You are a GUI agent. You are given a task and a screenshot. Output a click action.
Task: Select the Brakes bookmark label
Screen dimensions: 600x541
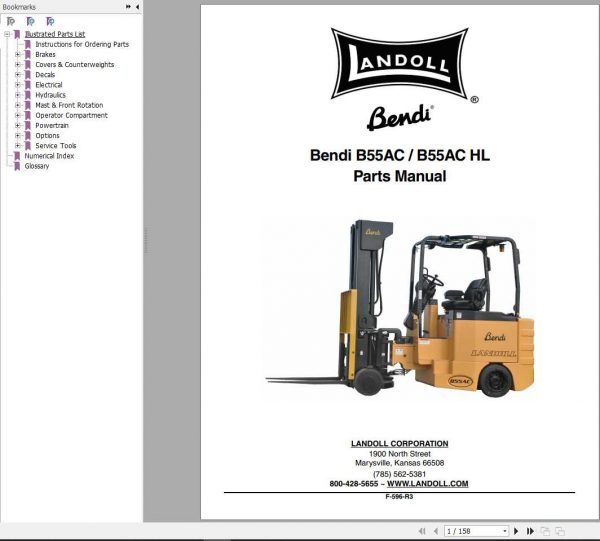[45, 55]
